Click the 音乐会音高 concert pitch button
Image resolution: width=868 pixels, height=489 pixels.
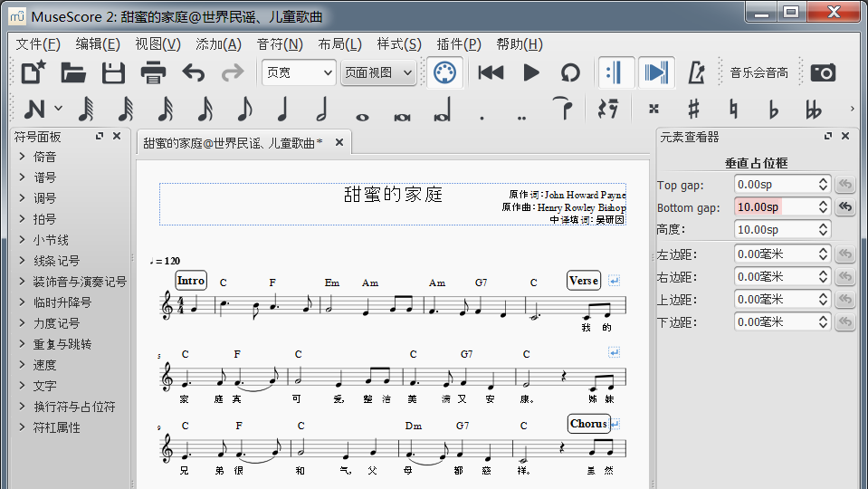coord(758,73)
